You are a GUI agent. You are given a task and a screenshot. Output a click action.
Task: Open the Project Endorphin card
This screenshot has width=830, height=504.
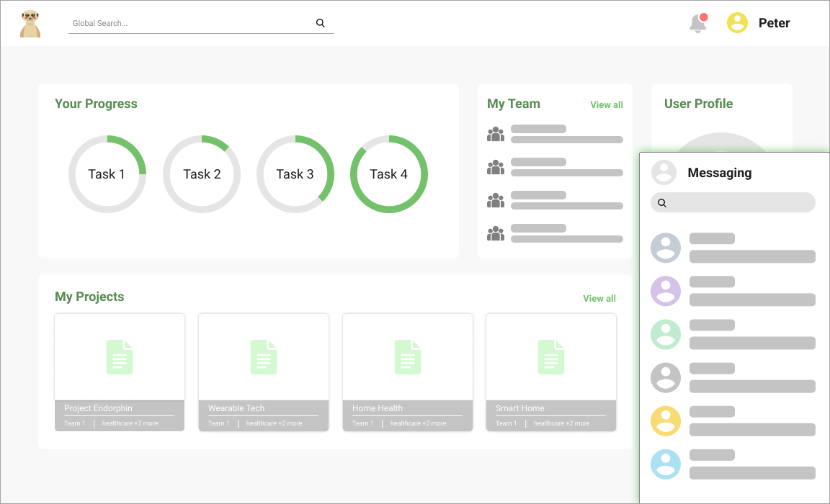tap(120, 372)
